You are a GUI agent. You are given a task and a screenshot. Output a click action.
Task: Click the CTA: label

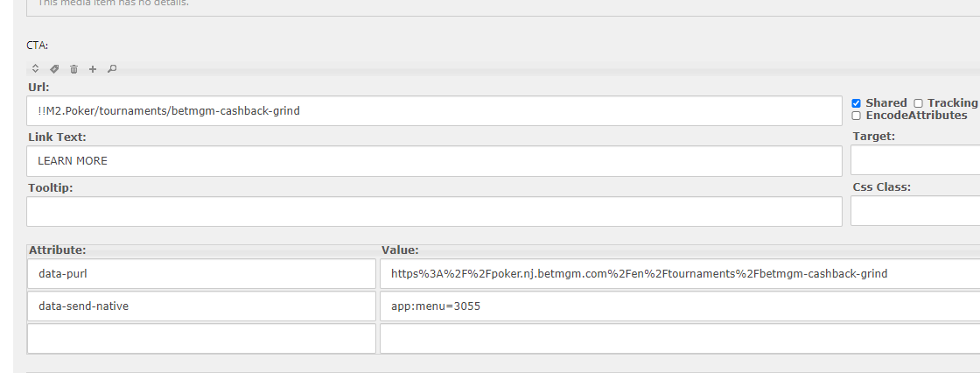tap(38, 45)
